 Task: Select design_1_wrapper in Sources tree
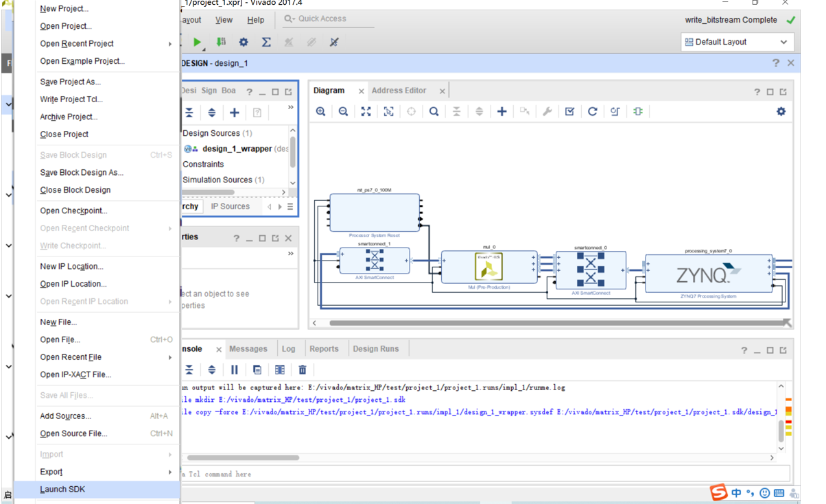[x=236, y=149]
